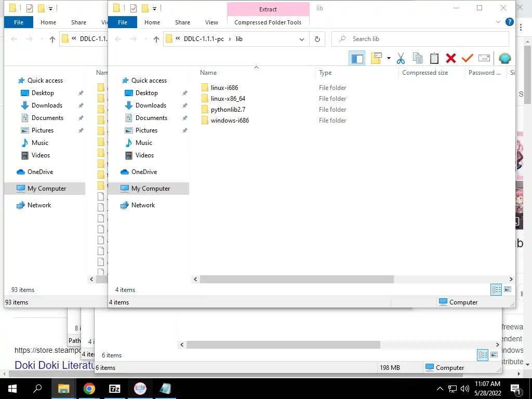The height and width of the screenshot is (399, 532).
Task: Select My Computer in lib window navigation pane
Action: [x=148, y=188]
